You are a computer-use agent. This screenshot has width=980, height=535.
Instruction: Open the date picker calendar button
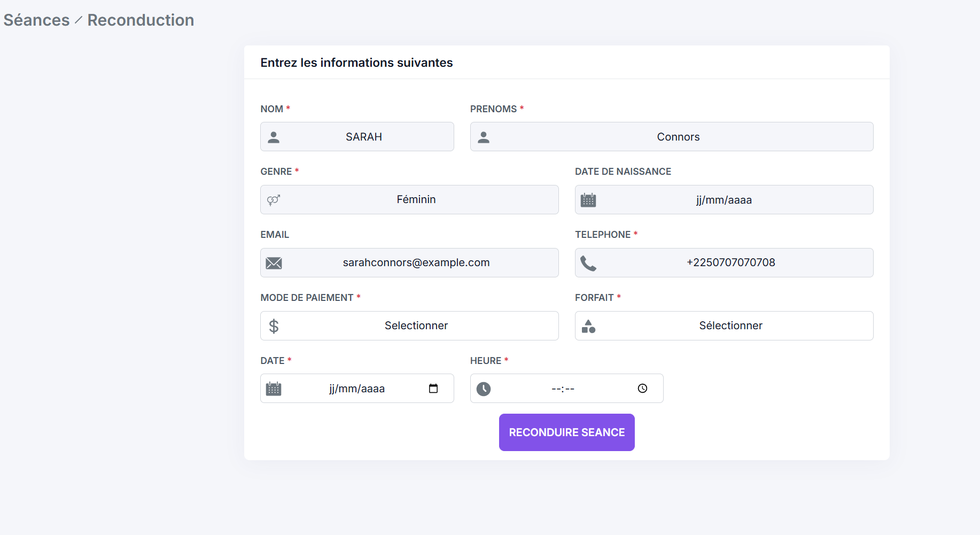(433, 389)
